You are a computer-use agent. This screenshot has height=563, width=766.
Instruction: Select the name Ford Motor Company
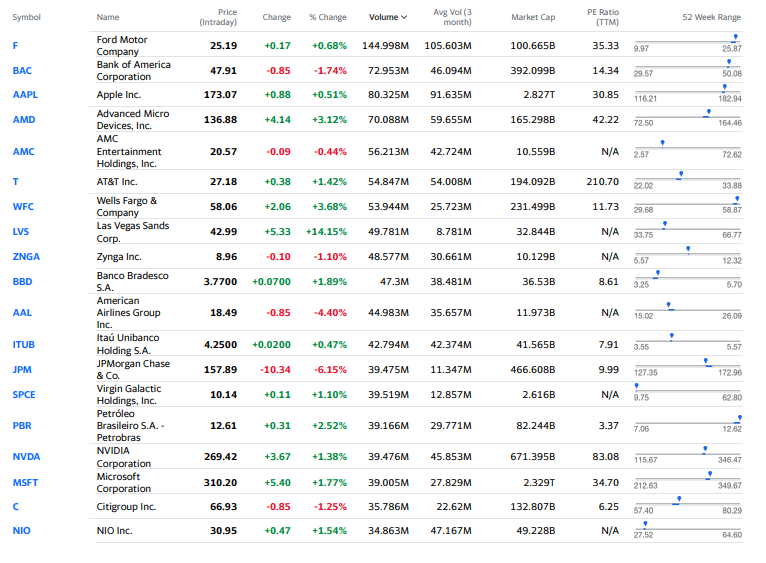pyautogui.click(x=122, y=45)
